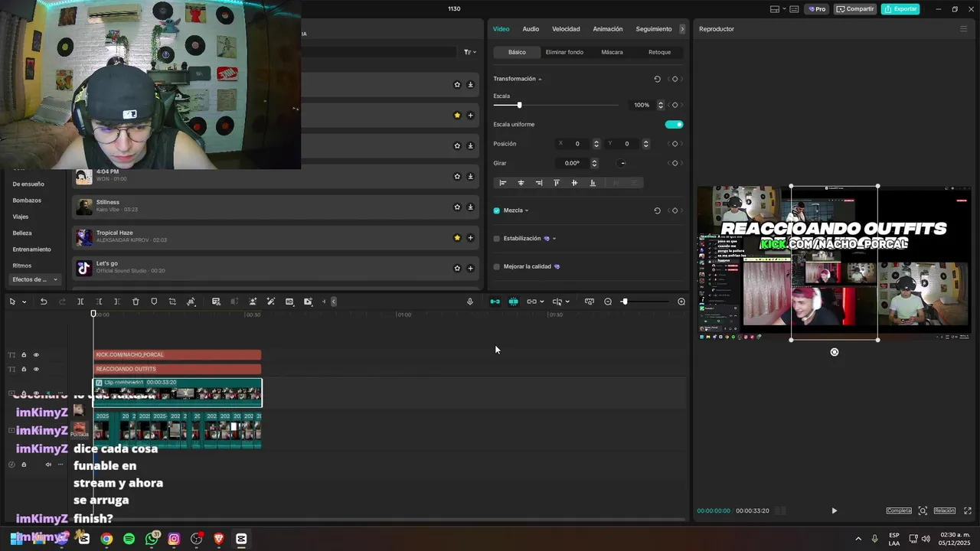Collapse timeline toolbar with left chevron
980x551 pixels.
coord(334,302)
